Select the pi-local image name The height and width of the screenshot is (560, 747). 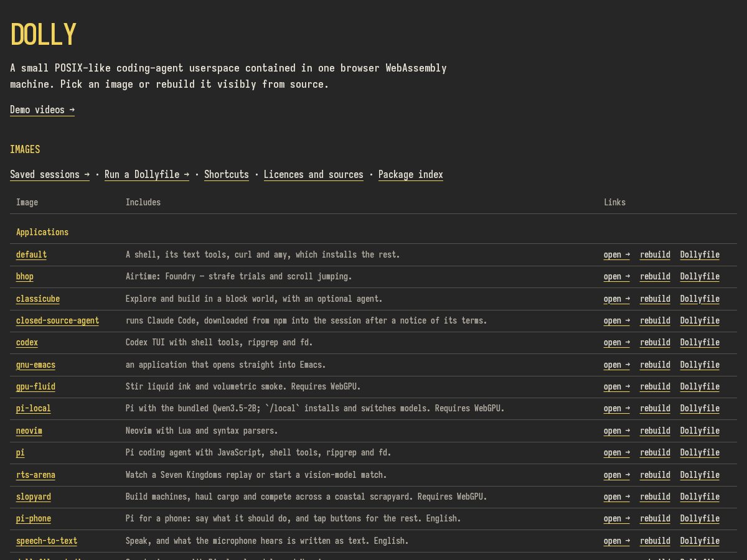[34, 408]
